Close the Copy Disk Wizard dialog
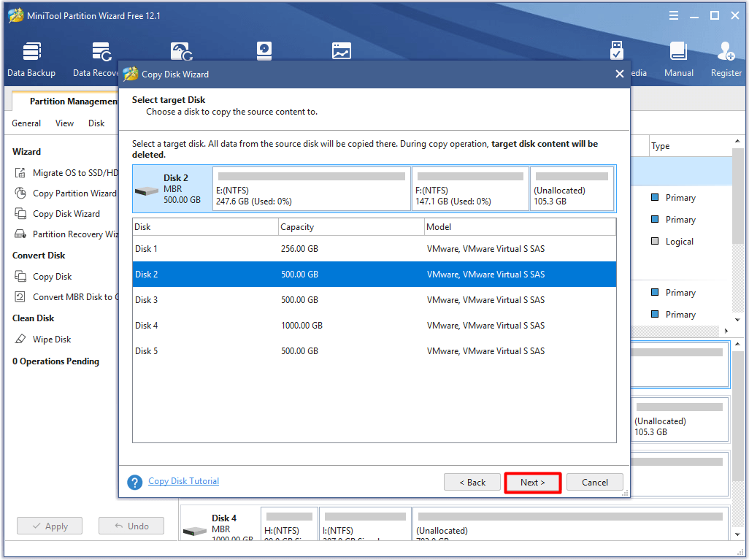Viewport: 749px width, 560px height. pos(620,74)
